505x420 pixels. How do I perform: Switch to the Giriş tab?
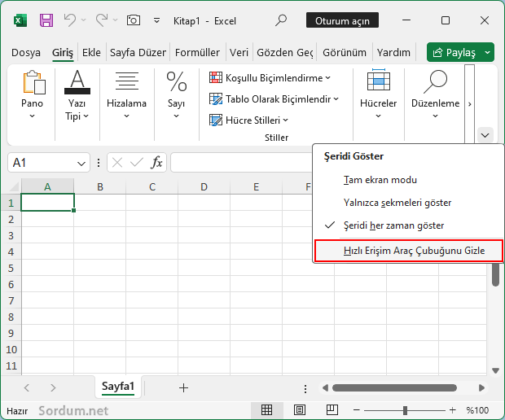click(x=63, y=52)
